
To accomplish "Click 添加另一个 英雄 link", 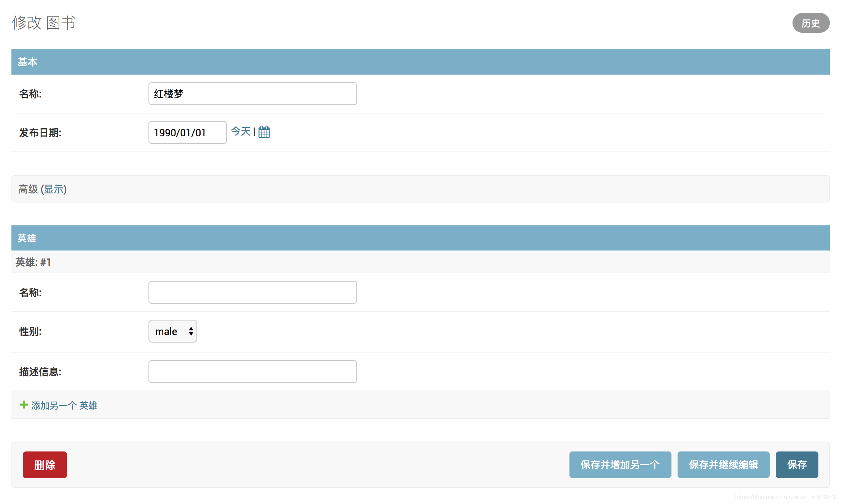I will tap(64, 405).
